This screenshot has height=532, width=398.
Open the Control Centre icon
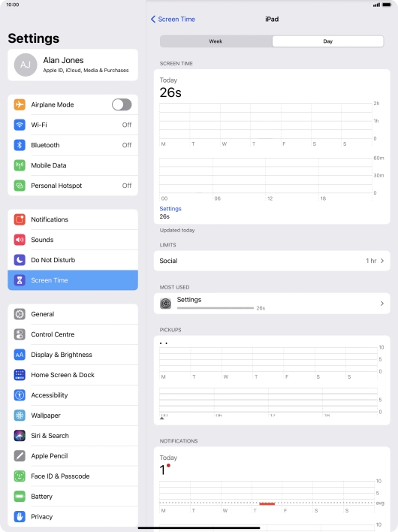point(20,334)
